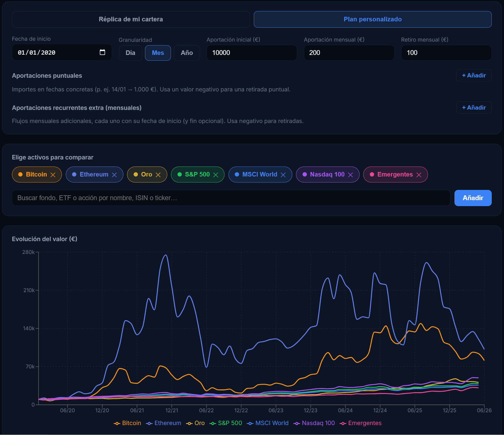Select the Mes granularity option
Screen dimensions: 504x435
(x=158, y=53)
